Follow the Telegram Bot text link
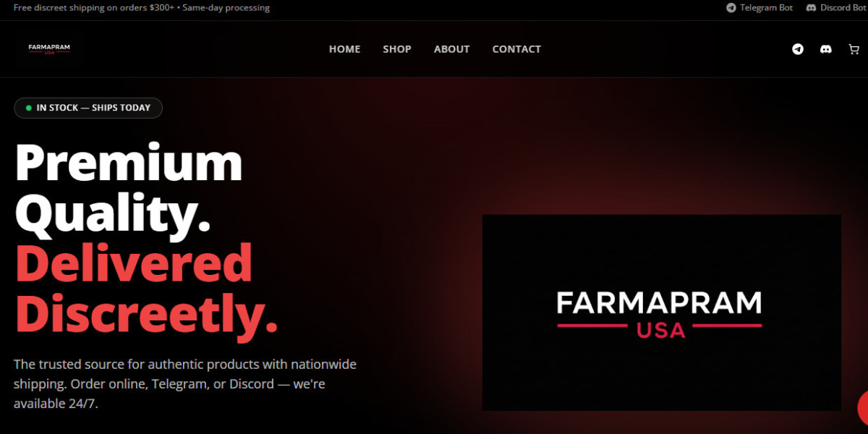This screenshot has width=868, height=434. click(767, 8)
